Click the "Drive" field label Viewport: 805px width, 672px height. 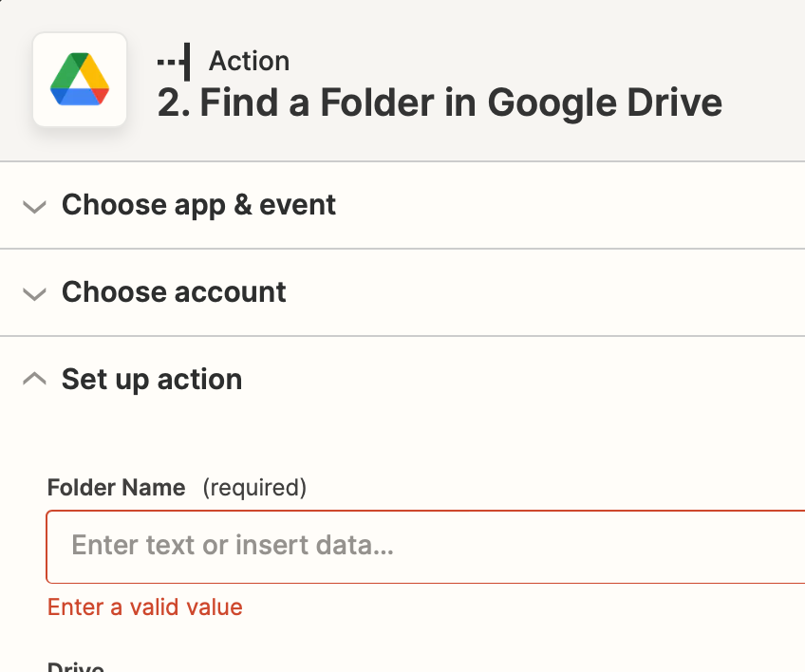[76, 667]
